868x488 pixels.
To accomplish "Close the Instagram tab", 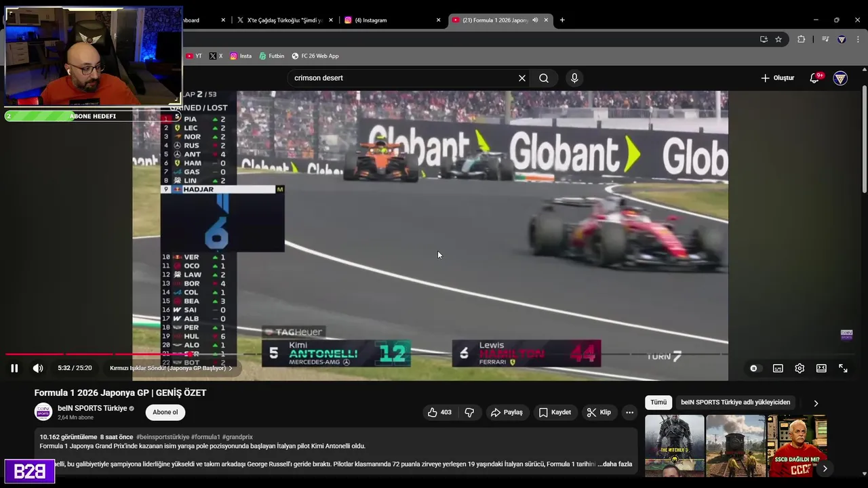I will pyautogui.click(x=439, y=20).
